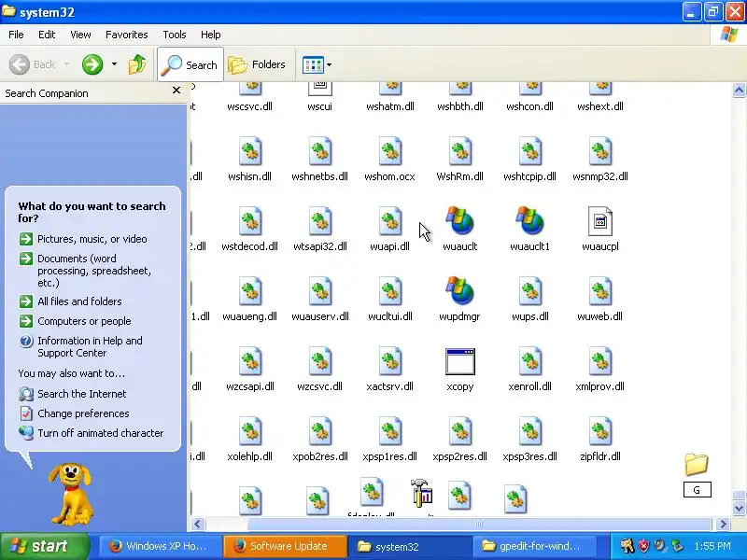Select the wuauserv.dll file icon
This screenshot has height=560, width=747.
319,291
